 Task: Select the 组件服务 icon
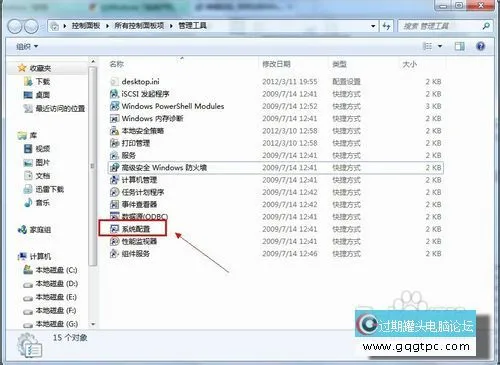click(114, 254)
